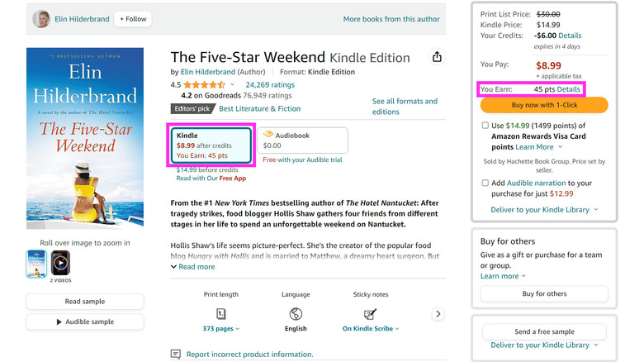Click the Editors' pick badge
Viewport: 644px width, 362px height.
coord(192,108)
